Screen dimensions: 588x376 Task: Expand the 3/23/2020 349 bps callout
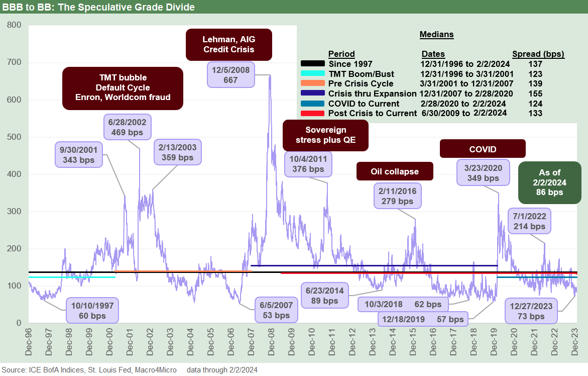pyautogui.click(x=483, y=172)
